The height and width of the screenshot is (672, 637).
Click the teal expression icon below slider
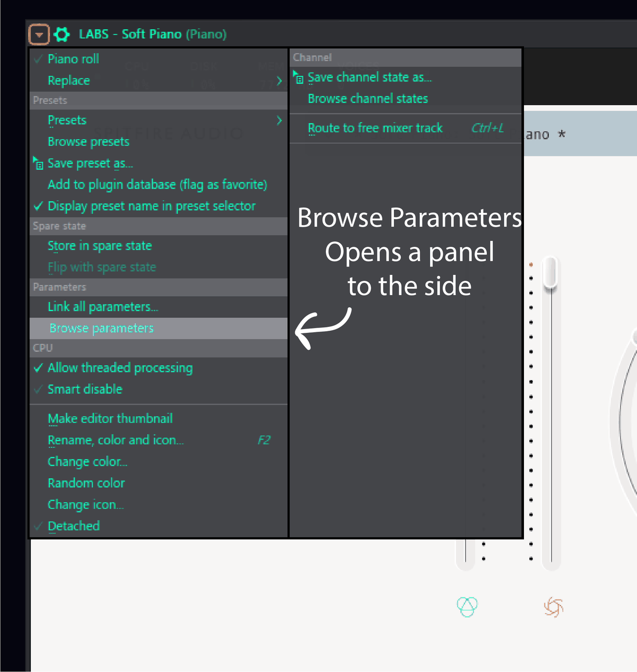pos(467,607)
